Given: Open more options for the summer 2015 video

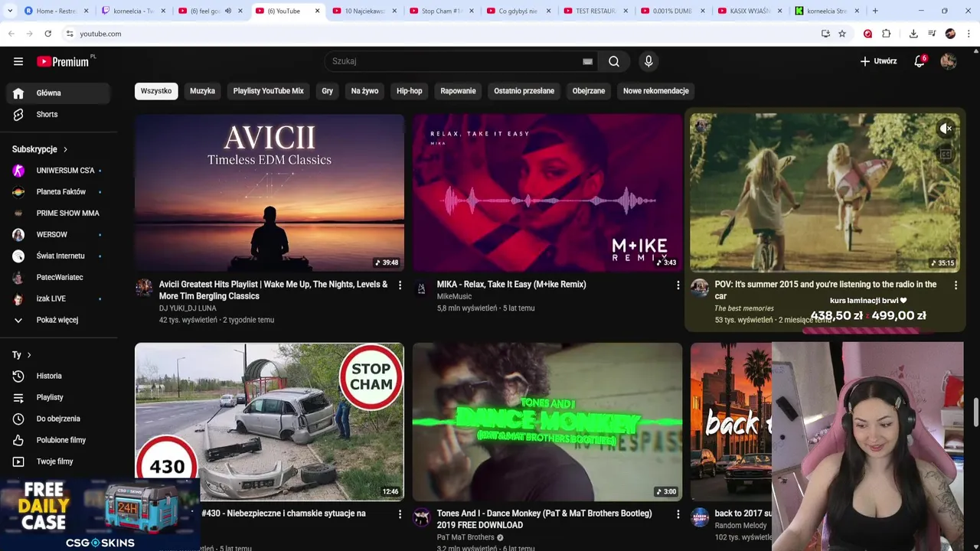Looking at the screenshot, I should coord(955,285).
